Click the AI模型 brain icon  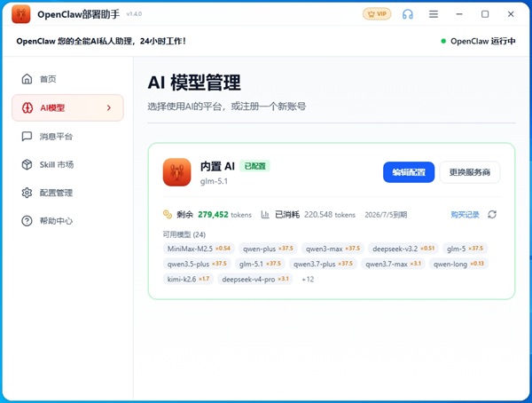pos(27,107)
